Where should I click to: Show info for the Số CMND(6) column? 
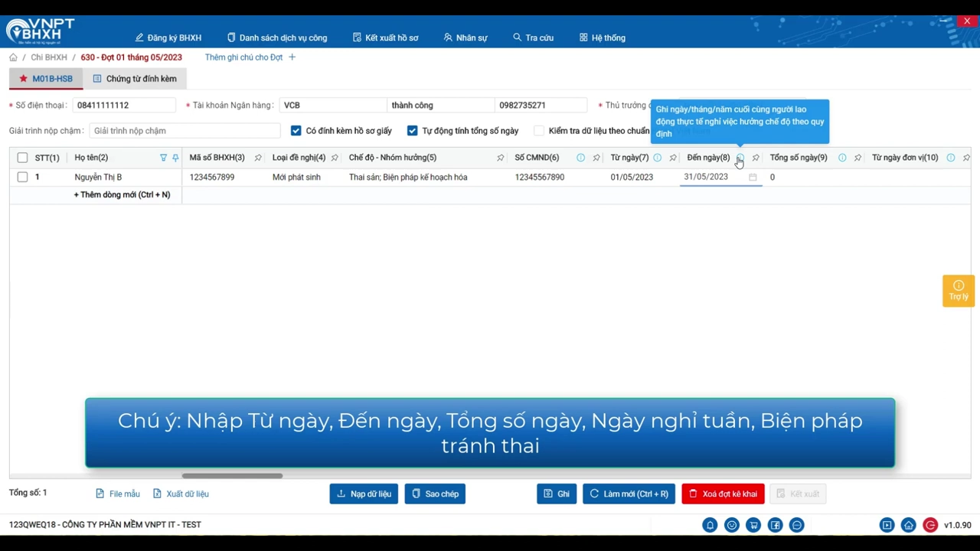(x=580, y=158)
